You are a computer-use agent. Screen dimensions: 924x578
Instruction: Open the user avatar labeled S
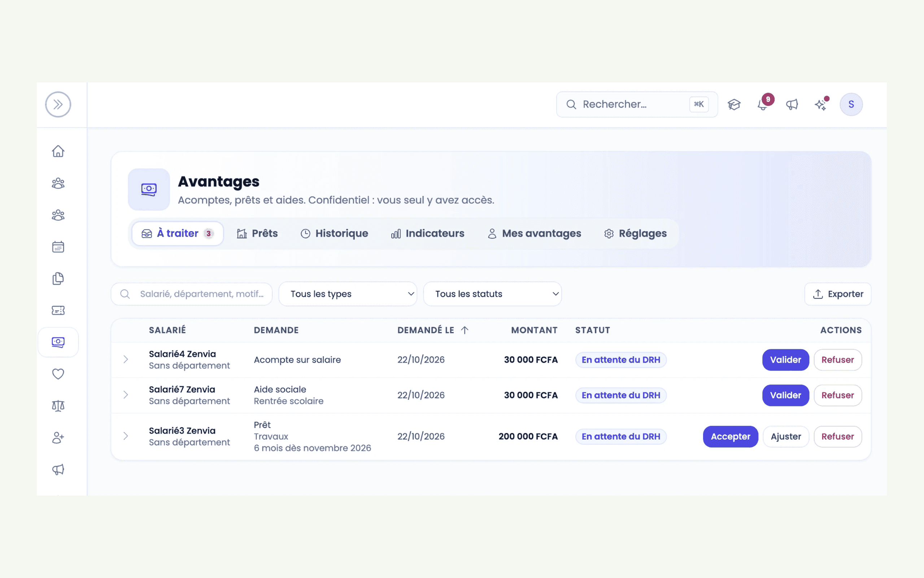pyautogui.click(x=851, y=104)
